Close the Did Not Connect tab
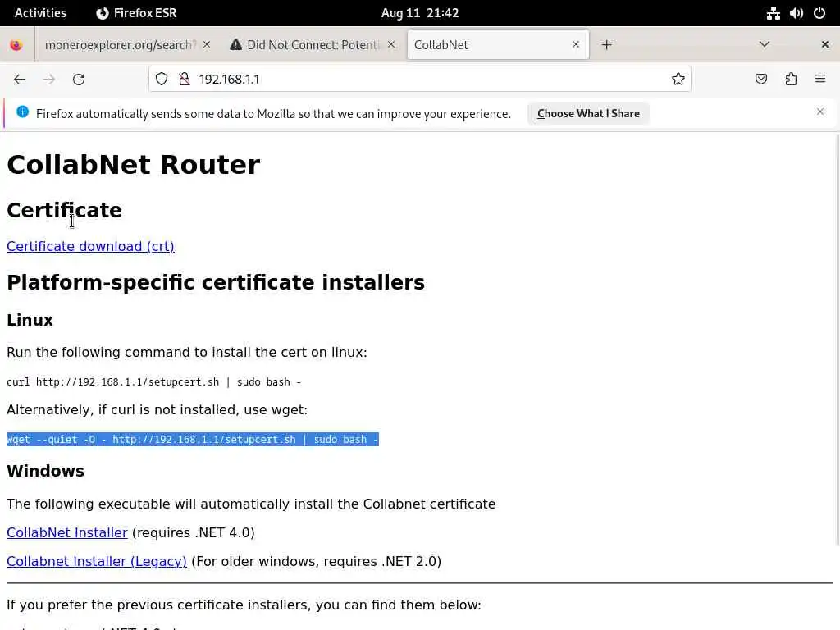The height and width of the screenshot is (630, 840). [x=391, y=44]
